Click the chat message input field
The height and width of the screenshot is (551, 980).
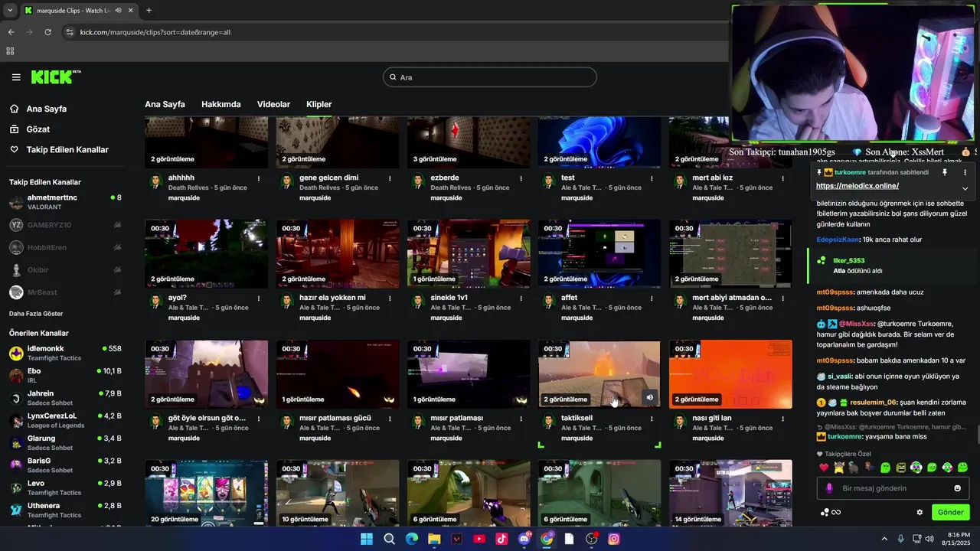(x=891, y=488)
